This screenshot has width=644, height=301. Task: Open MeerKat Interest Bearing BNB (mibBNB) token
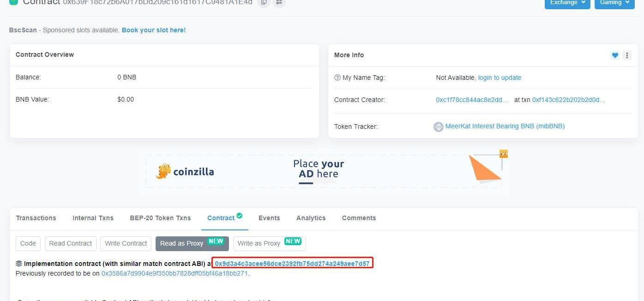coord(505,126)
